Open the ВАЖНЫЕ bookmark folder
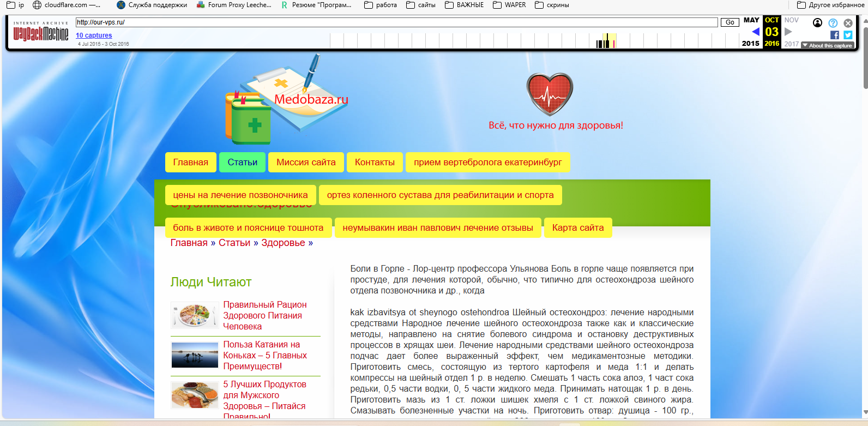This screenshot has width=868, height=426. (465, 5)
